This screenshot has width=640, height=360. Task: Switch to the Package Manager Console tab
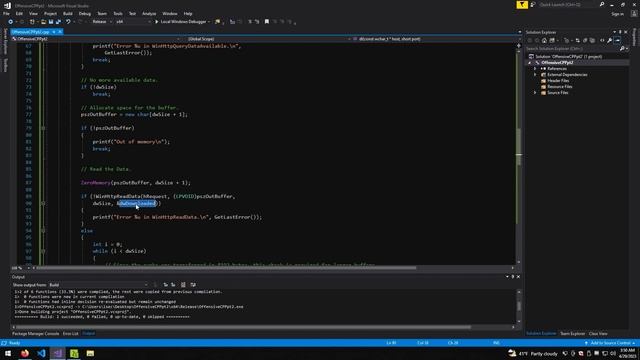(36, 334)
